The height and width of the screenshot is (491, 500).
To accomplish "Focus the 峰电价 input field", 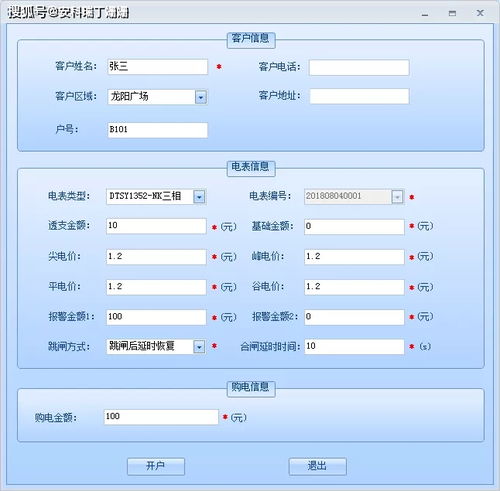I will pyautogui.click(x=354, y=257).
